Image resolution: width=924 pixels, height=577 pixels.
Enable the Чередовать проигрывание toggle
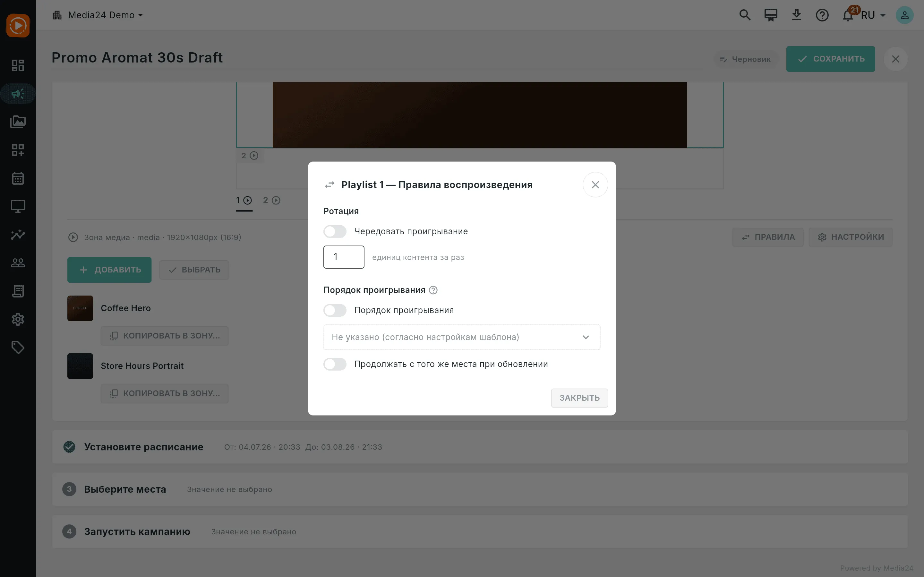click(335, 231)
